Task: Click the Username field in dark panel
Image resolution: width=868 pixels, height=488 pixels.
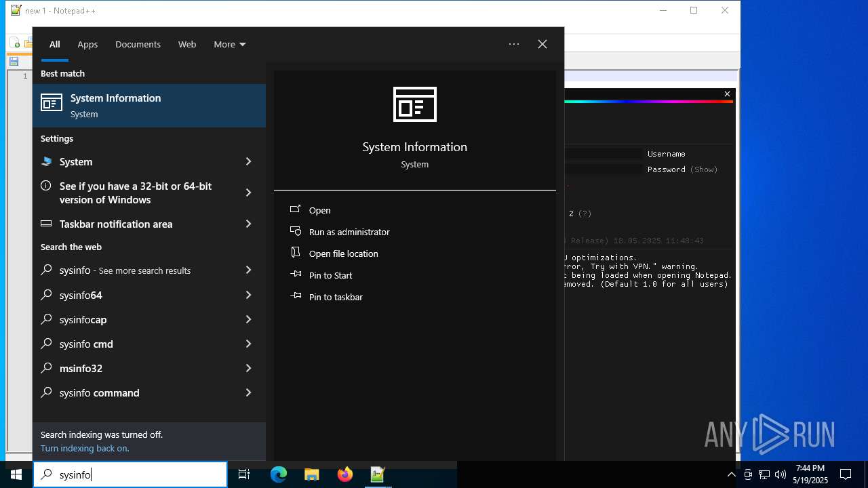Action: click(x=604, y=154)
